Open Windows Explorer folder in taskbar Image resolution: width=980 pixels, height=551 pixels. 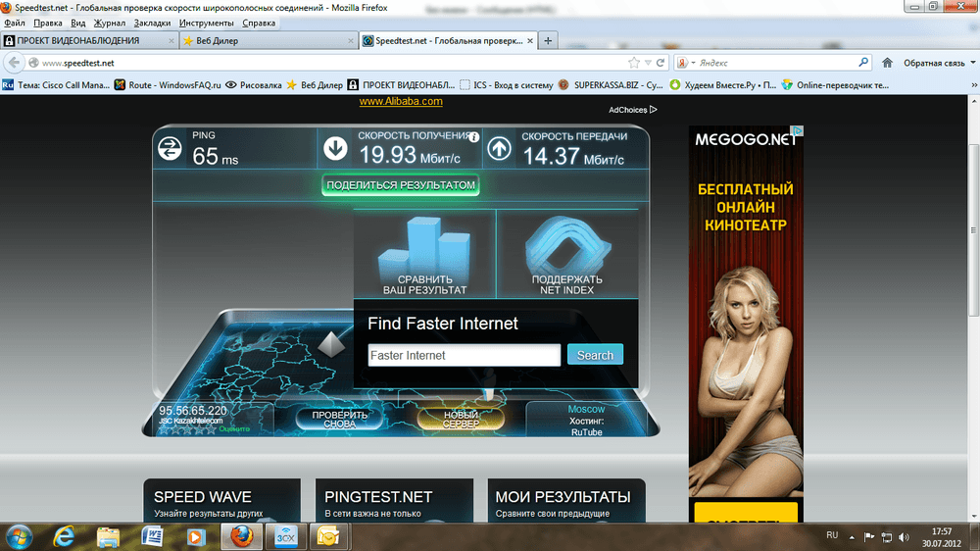coord(108,536)
